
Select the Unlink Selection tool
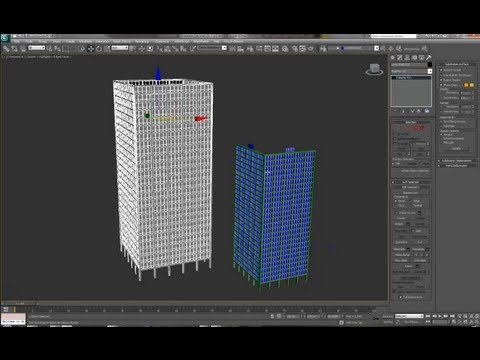[14, 49]
